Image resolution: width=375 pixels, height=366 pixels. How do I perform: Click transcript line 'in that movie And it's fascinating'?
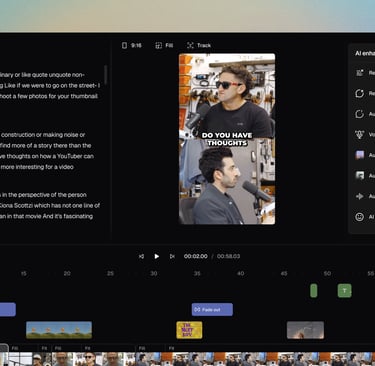pos(46,216)
